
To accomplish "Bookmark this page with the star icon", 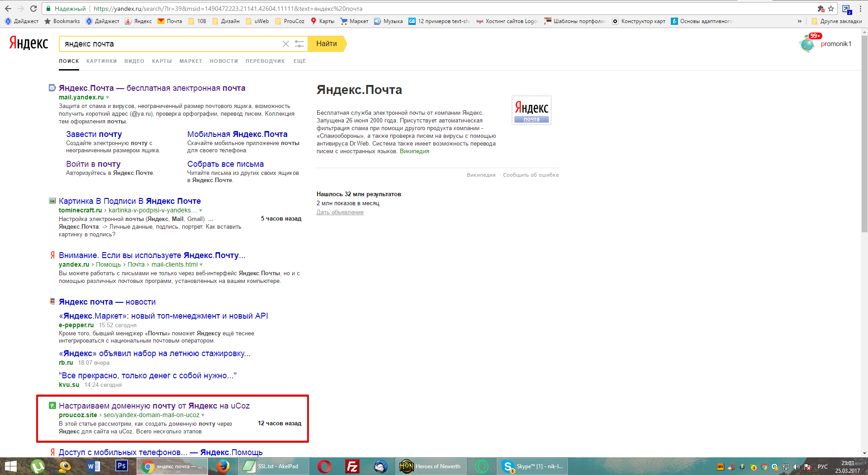I will [831, 9].
